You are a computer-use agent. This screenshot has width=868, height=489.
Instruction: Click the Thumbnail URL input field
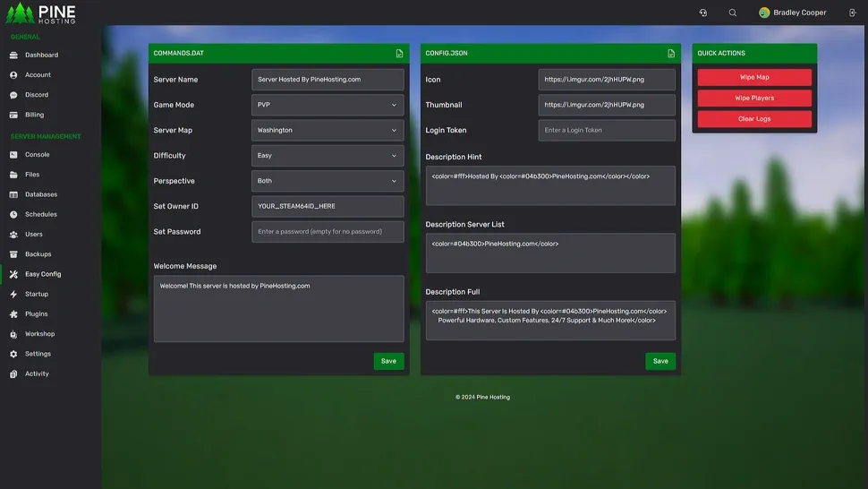click(x=607, y=105)
